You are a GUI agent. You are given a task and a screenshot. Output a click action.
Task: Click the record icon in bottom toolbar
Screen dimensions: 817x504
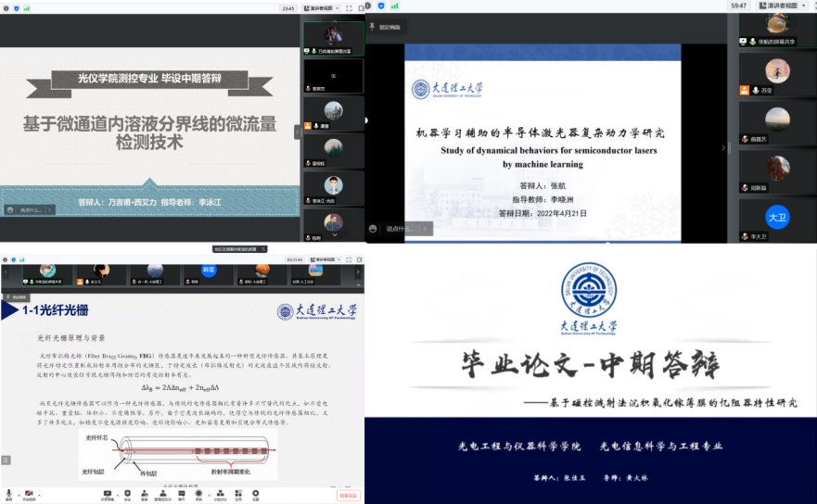point(198,493)
